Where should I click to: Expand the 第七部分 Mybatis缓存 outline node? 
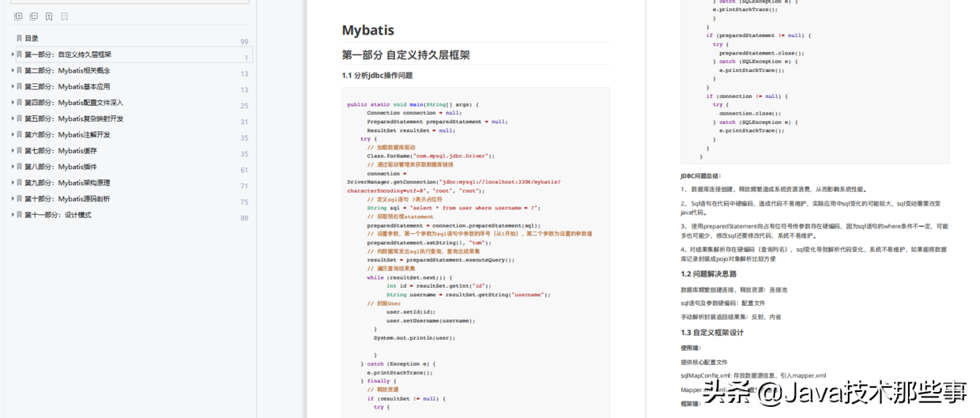(x=13, y=150)
